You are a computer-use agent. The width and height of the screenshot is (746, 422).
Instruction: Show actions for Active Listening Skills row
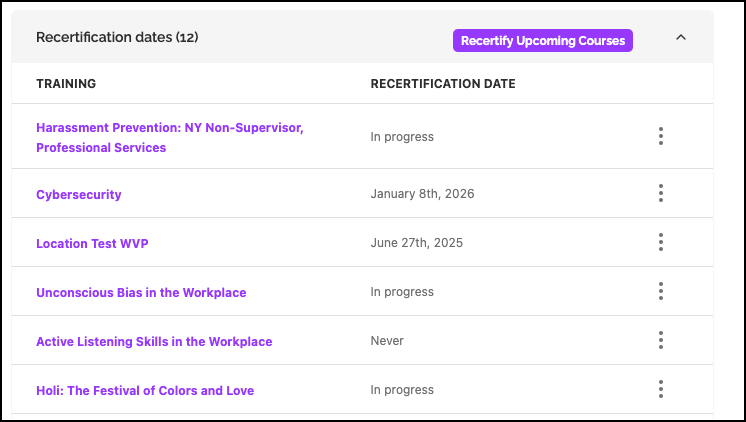tap(661, 341)
